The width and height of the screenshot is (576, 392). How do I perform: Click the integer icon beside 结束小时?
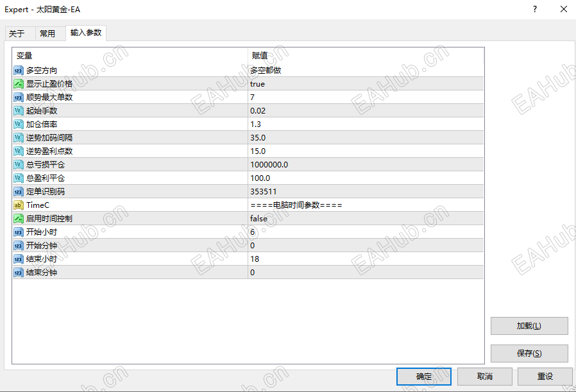pyautogui.click(x=19, y=259)
